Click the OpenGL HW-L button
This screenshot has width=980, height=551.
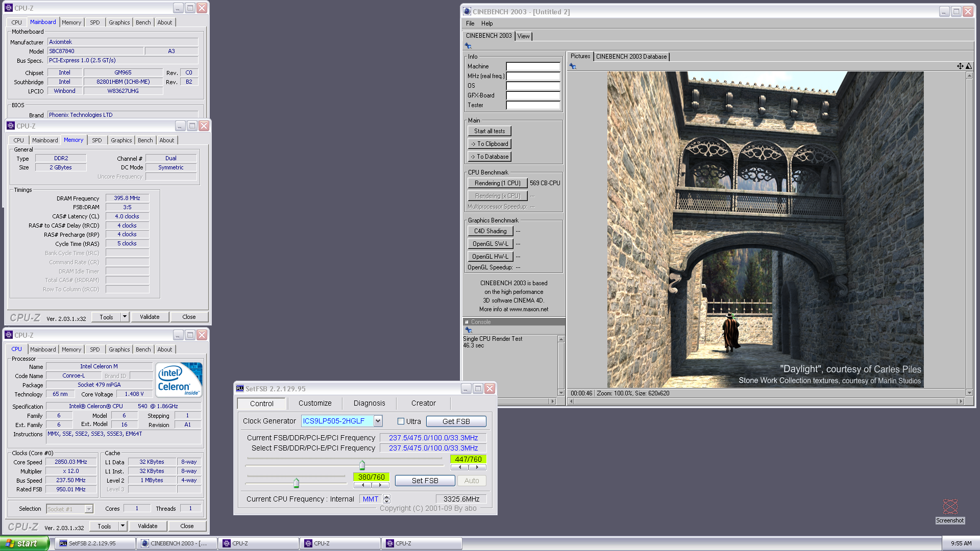point(491,257)
